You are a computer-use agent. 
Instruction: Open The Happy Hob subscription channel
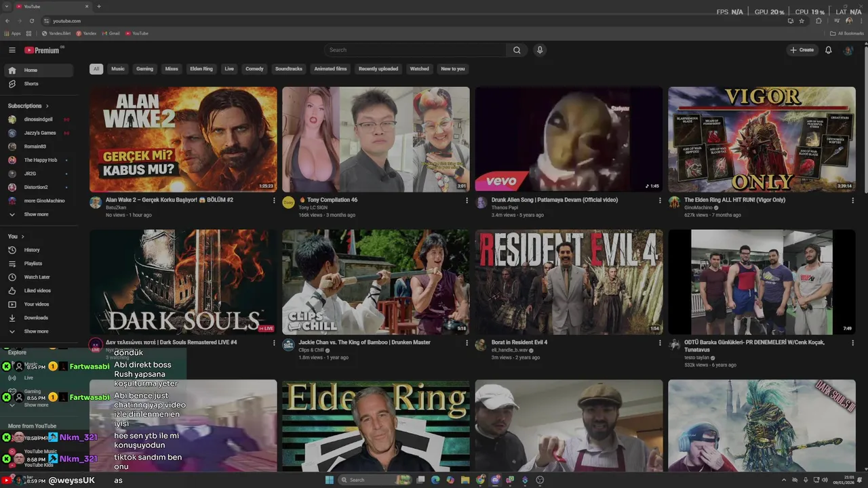click(39, 160)
